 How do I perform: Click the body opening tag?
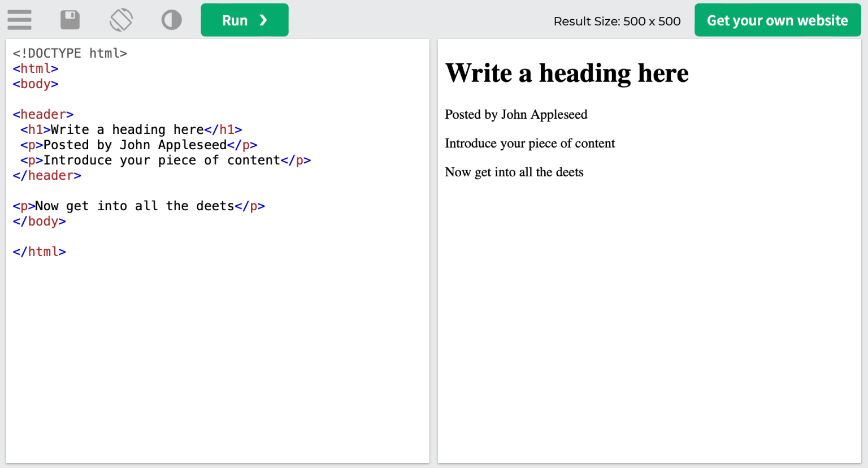[35, 84]
